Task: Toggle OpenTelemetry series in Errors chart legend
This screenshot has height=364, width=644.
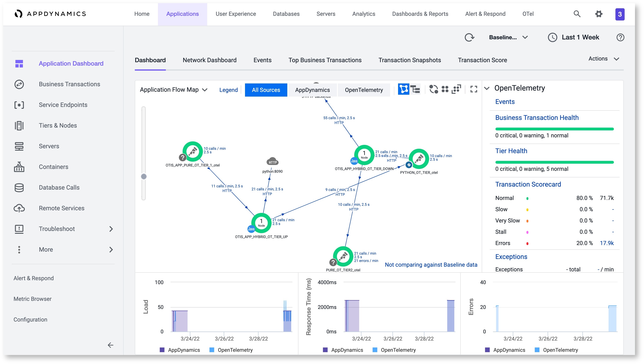Action: tap(556, 350)
